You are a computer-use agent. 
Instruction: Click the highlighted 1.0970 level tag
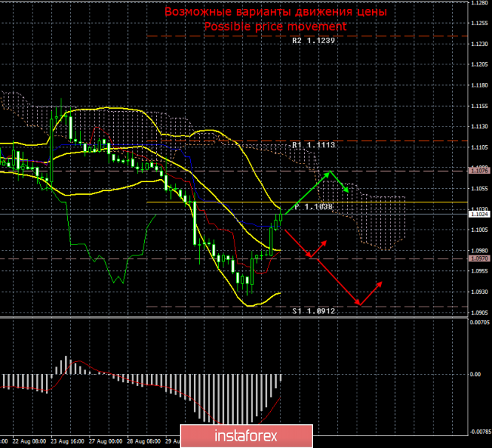pos(479,258)
